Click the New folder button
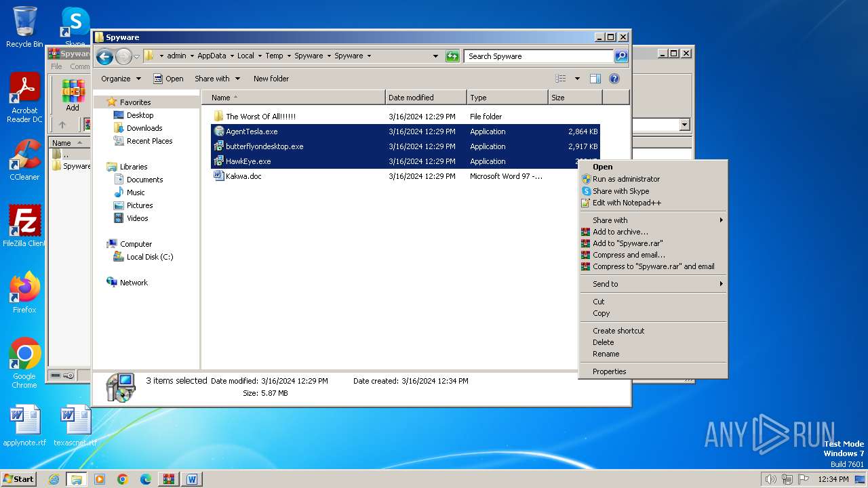 click(271, 79)
